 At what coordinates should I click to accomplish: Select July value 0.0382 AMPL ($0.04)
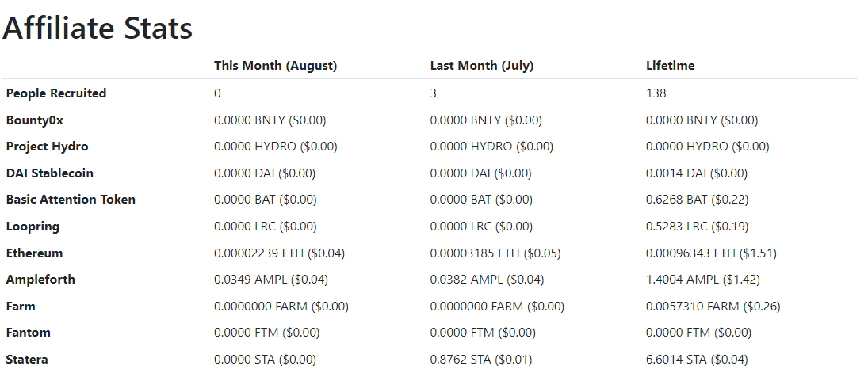pos(488,280)
